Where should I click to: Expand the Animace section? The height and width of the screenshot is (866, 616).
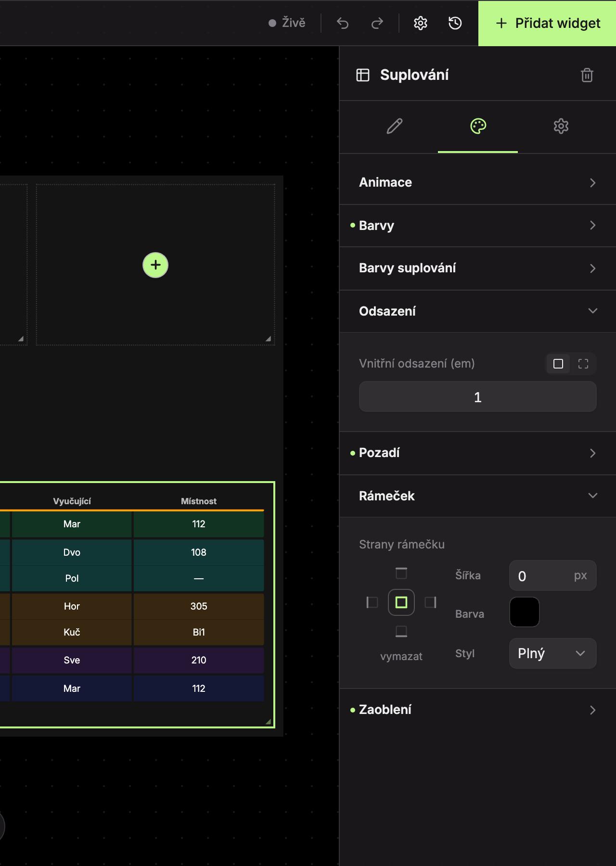point(478,183)
